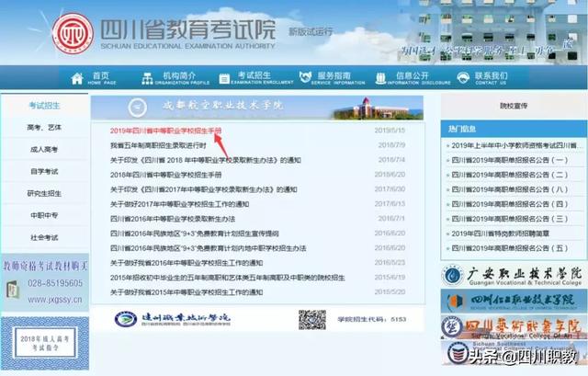This screenshot has height=376, width=588.
Task: Click the circular arrow on 成都航空职业技术学院 banner
Action: point(138,108)
